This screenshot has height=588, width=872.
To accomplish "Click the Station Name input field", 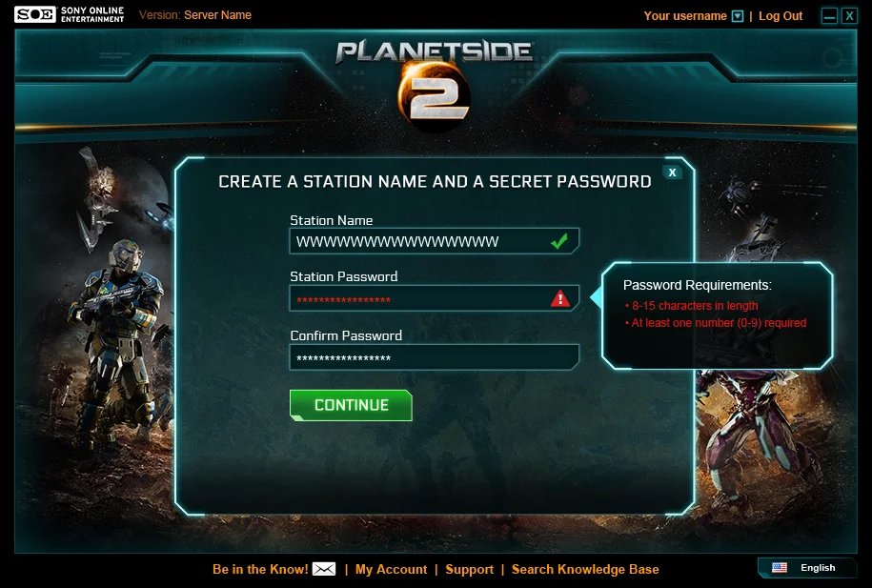I will click(x=435, y=241).
